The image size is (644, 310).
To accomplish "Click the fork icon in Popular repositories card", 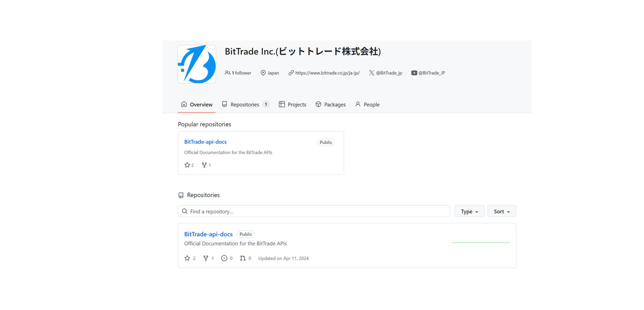I will tap(204, 165).
